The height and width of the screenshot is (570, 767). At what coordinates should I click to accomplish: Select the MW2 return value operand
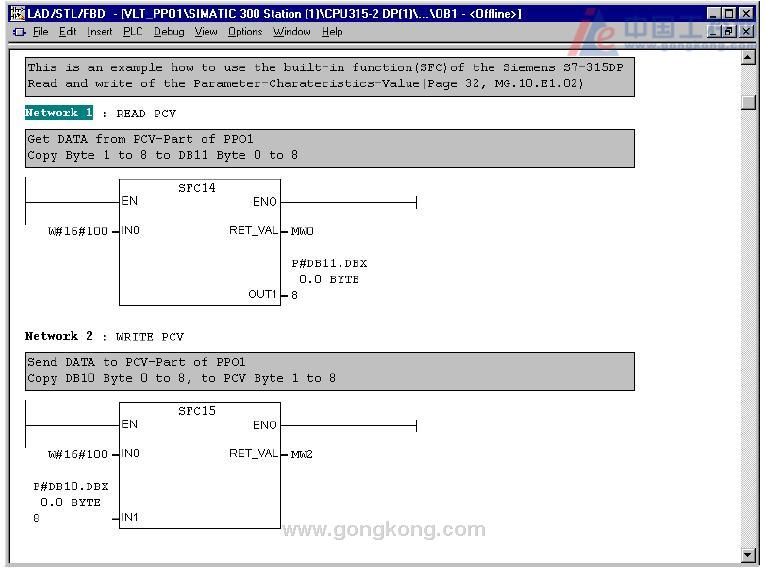pyautogui.click(x=302, y=455)
